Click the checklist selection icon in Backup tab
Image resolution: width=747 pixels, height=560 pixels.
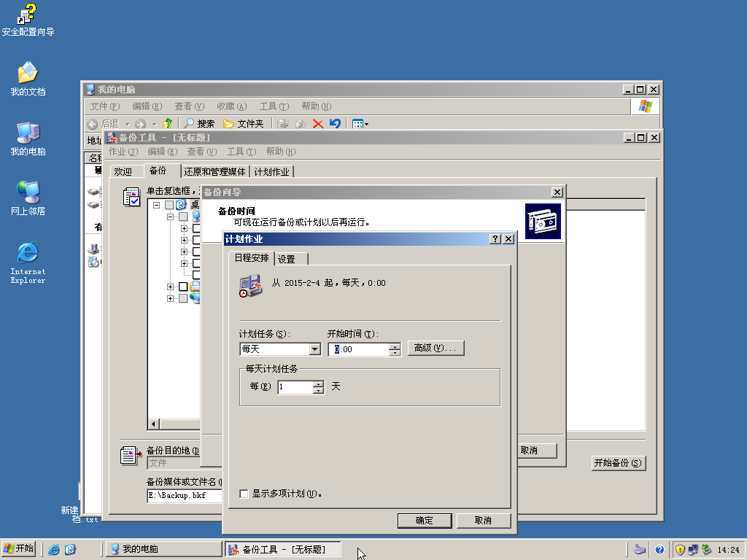[x=131, y=197]
